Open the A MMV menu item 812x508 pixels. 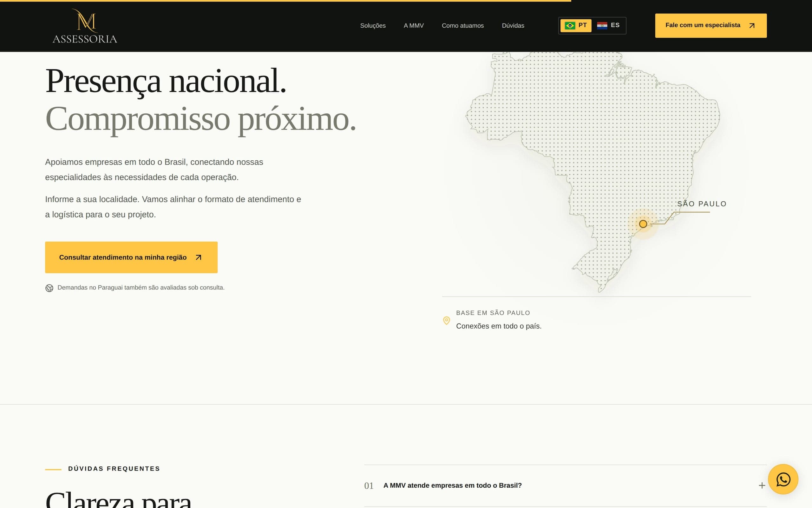click(x=413, y=25)
